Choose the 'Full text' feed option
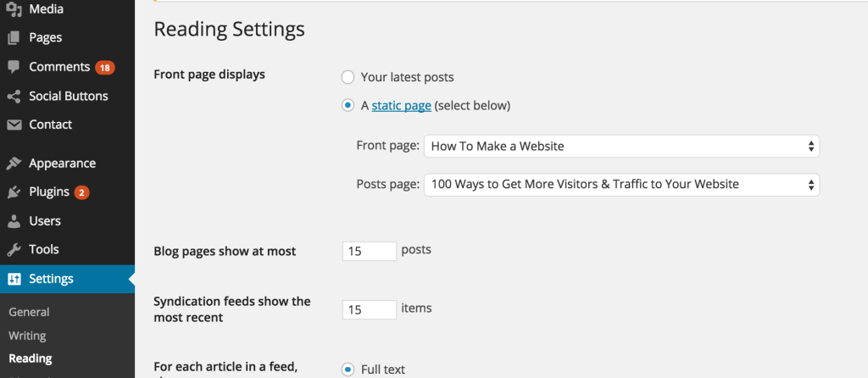Screen dimensions: 868x378 (348, 370)
